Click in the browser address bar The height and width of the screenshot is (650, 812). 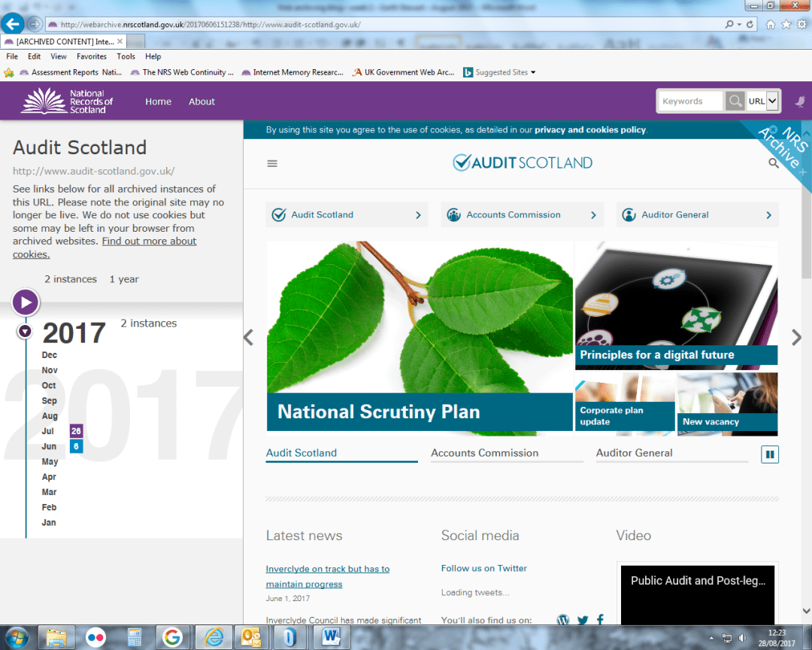click(301, 23)
